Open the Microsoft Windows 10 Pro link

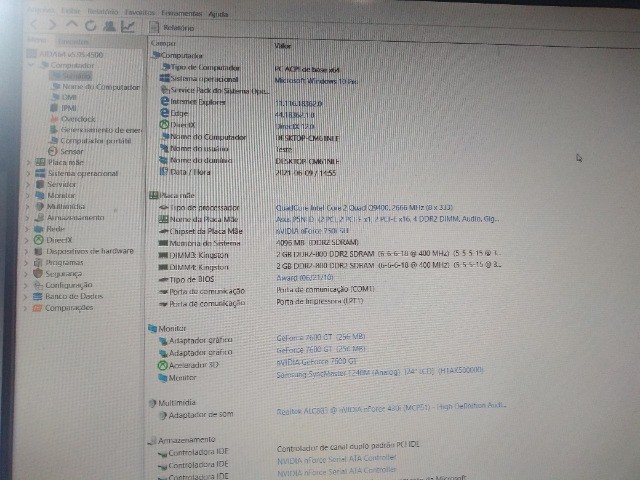pos(316,81)
